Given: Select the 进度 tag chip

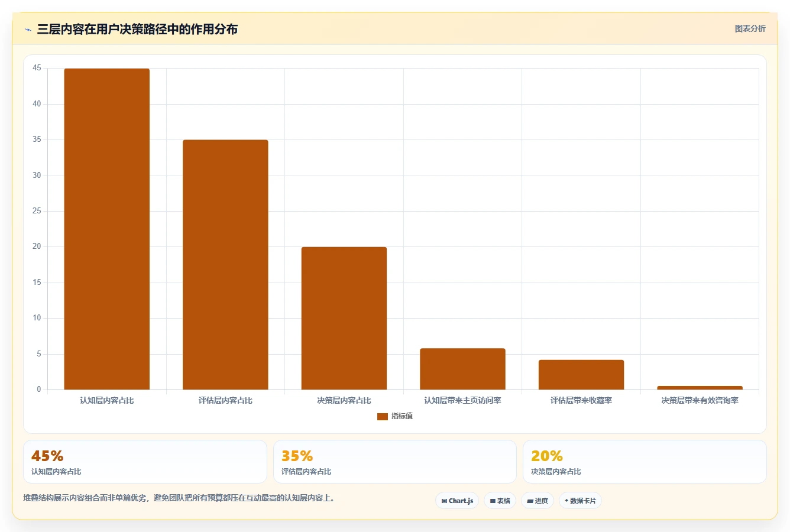Looking at the screenshot, I should click(538, 501).
